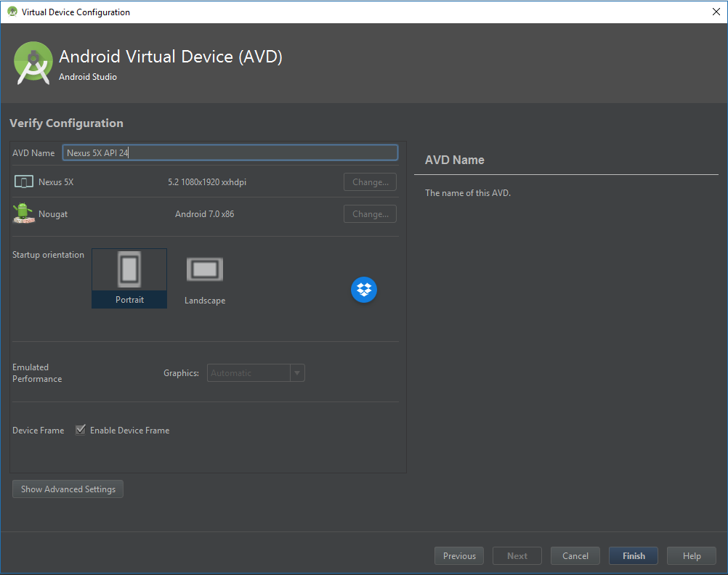Click Finish to create the AVD

[634, 556]
